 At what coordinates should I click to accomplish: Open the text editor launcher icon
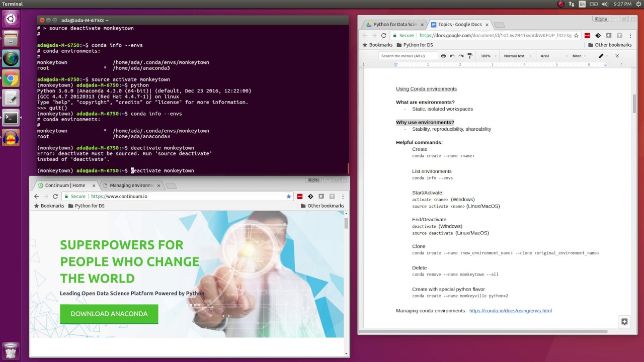tap(11, 98)
